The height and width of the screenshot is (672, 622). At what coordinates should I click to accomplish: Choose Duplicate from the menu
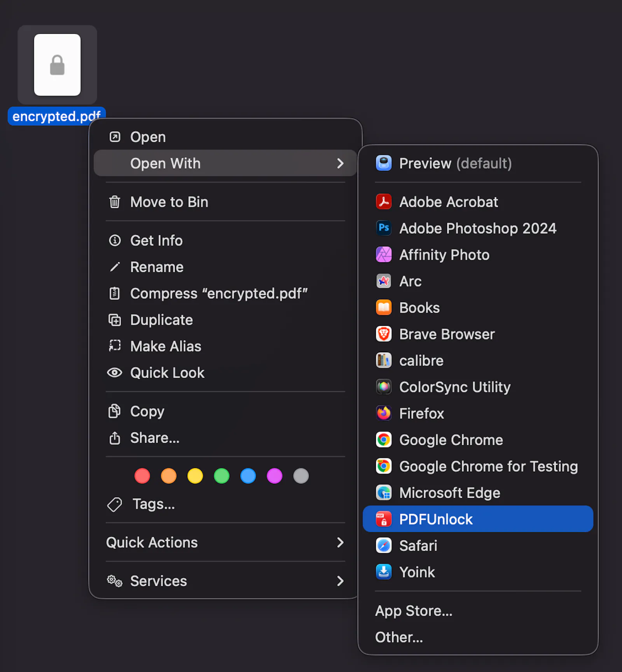pos(225,319)
